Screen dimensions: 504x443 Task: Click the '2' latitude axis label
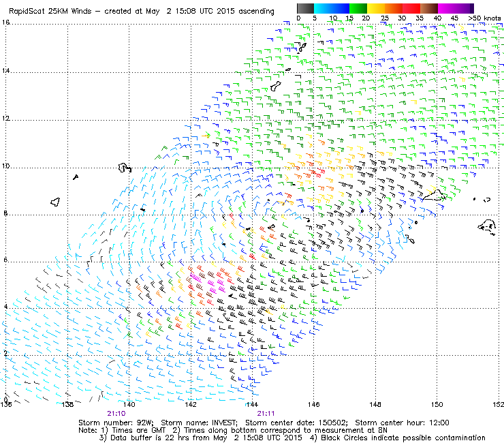point(5,353)
